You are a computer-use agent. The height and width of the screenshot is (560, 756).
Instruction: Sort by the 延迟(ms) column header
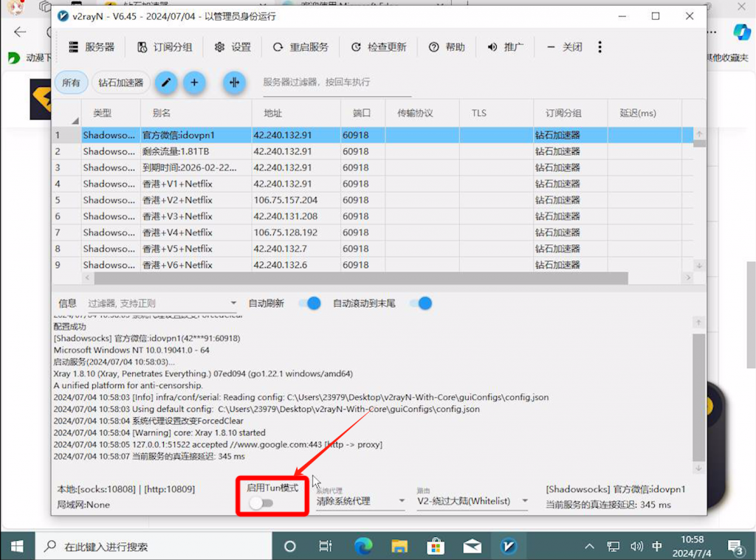coord(645,113)
